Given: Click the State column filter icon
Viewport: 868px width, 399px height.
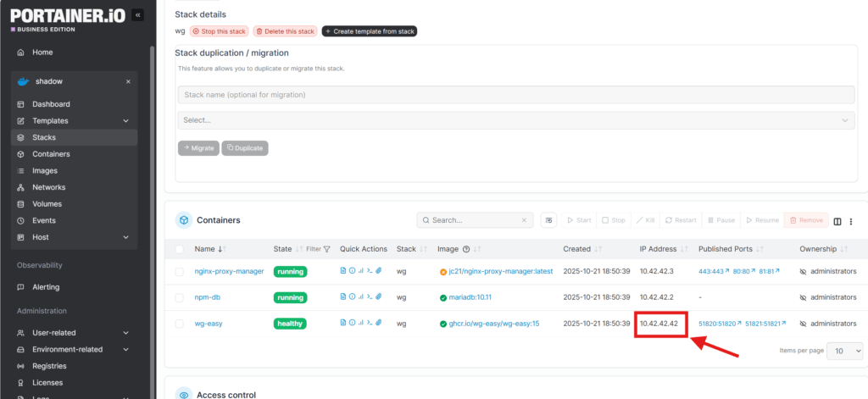Looking at the screenshot, I should 327,249.
